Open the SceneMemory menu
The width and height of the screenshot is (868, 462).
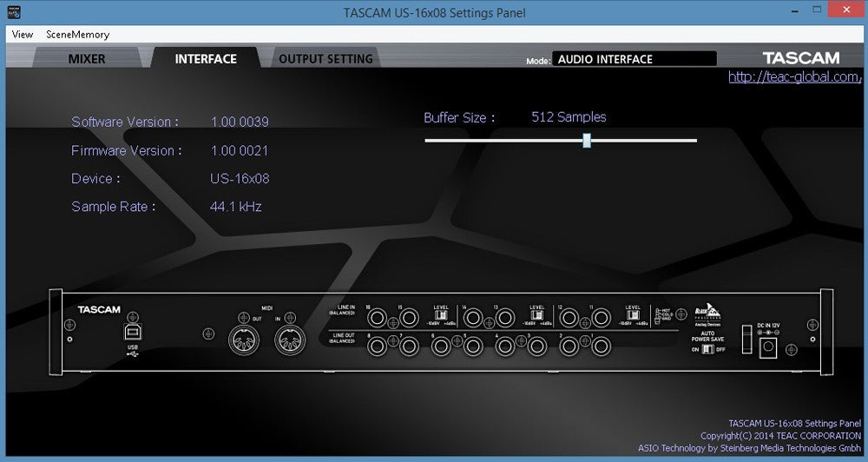(x=77, y=35)
